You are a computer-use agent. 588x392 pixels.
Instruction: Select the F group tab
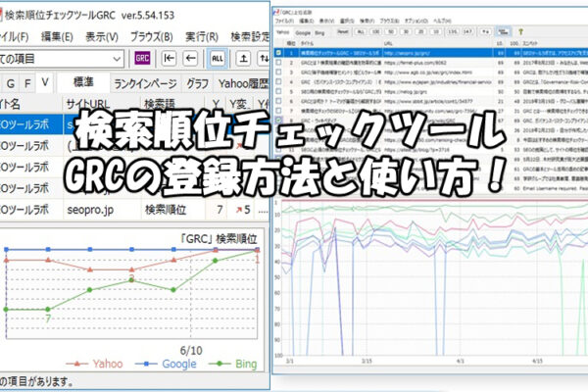[x=27, y=83]
